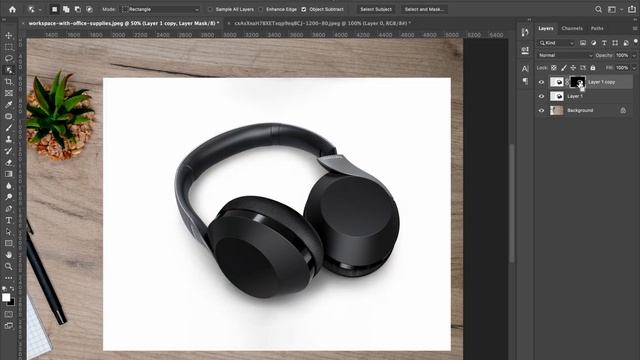640x360 pixels.
Task: Open the Mode Rectangle dropdown
Action: coord(161,9)
